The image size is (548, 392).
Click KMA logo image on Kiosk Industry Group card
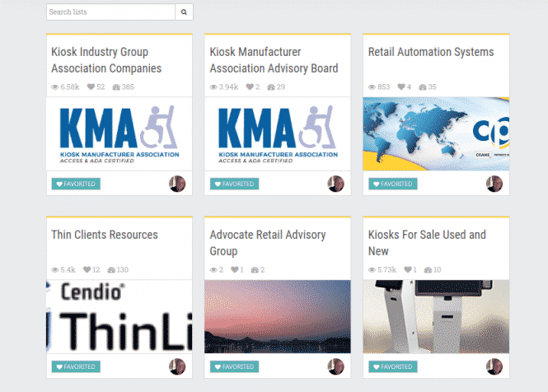[119, 133]
